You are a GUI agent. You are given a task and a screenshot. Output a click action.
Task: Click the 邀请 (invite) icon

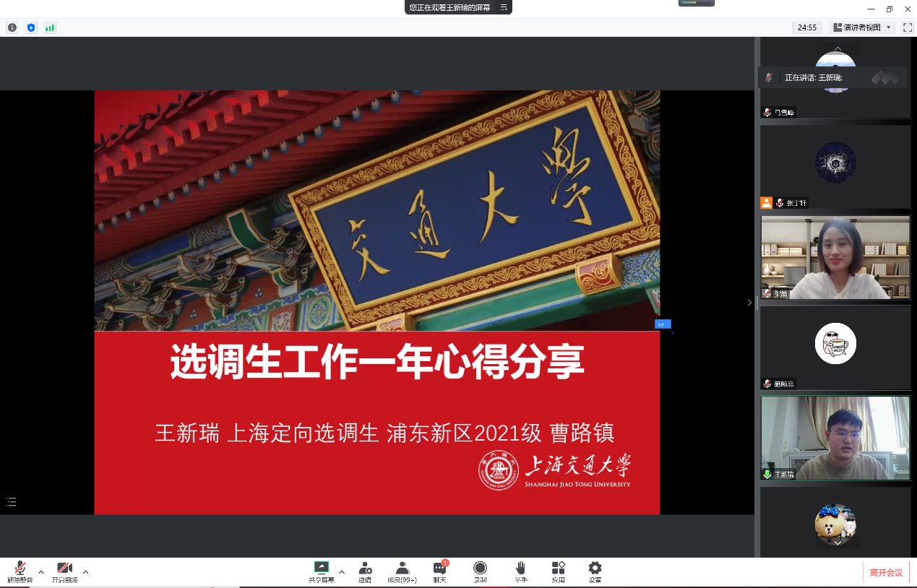[x=365, y=571]
